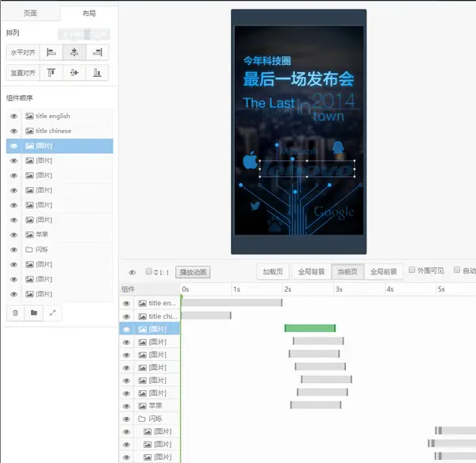476x463 pixels.
Task: Enable the 1:1 checkbox
Action: point(149,271)
